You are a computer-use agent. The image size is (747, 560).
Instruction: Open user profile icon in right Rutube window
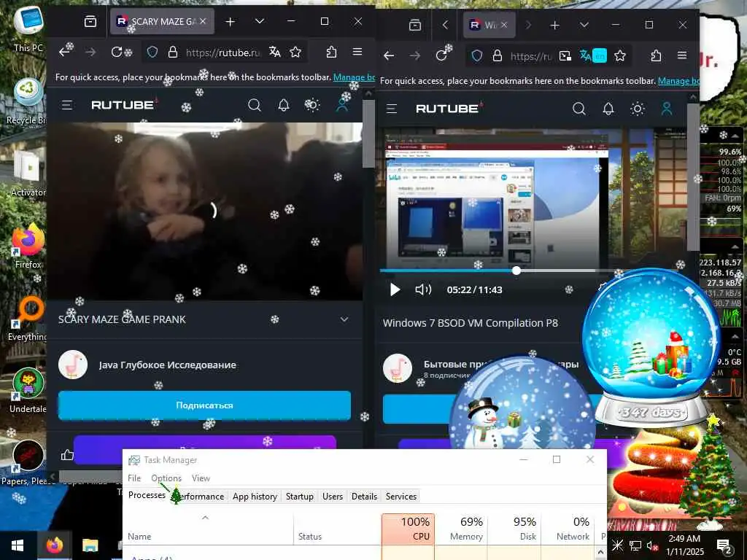[x=667, y=109]
